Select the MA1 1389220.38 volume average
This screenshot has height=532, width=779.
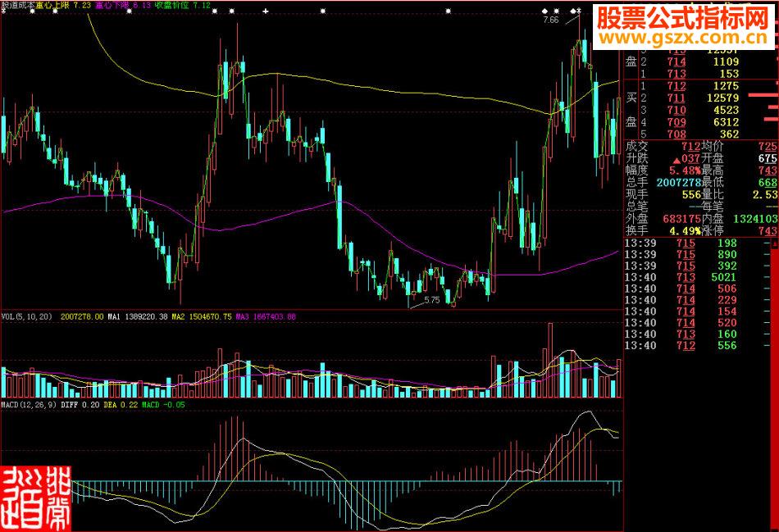tap(138, 316)
